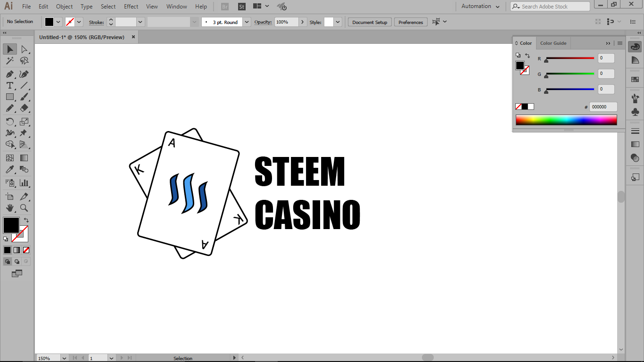Viewport: 644px width, 362px height.
Task: Click the Preferences button
Action: pos(411,22)
